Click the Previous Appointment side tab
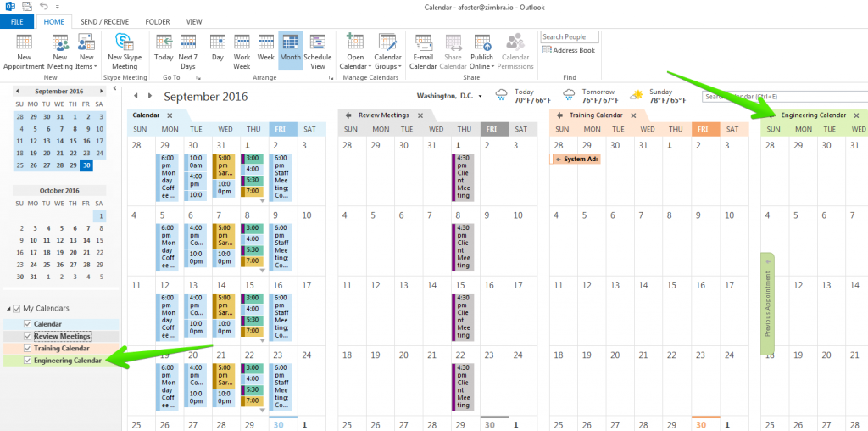The image size is (868, 431). coord(768,304)
